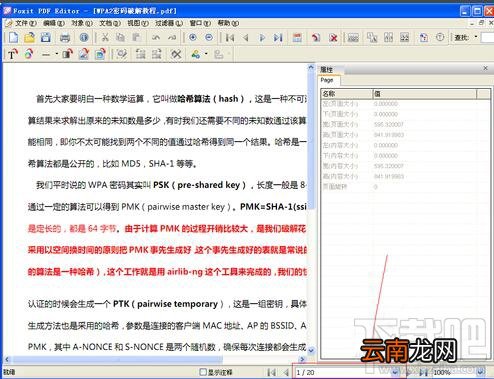
Task: Click the Undo arrow icon
Action: [x=156, y=38]
